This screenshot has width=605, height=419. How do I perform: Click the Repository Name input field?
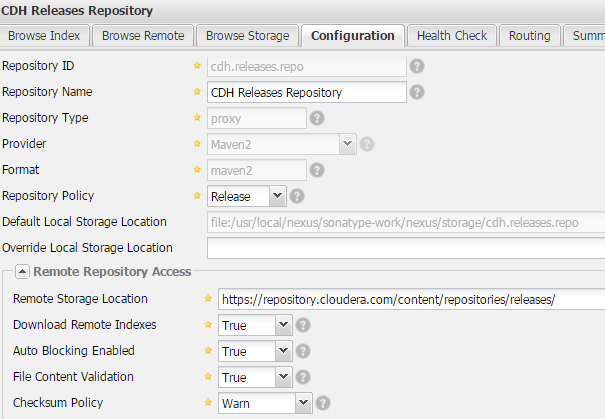click(x=307, y=92)
